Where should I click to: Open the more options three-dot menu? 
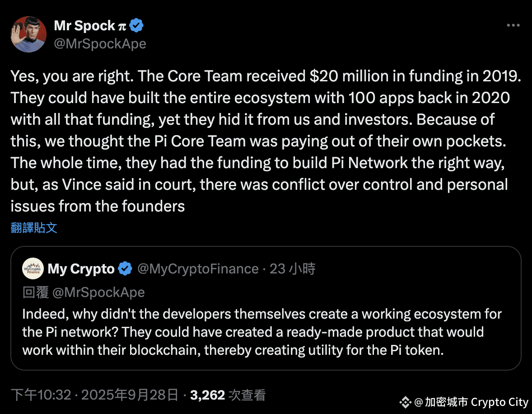click(513, 26)
